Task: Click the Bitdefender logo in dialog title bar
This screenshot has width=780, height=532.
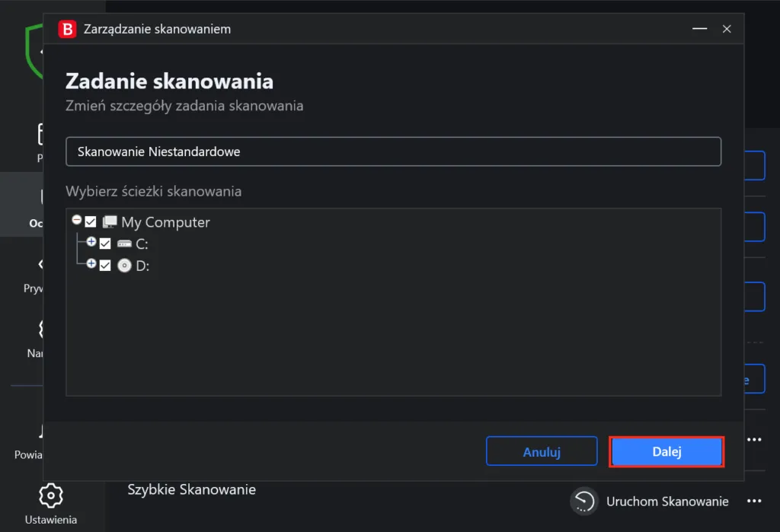Action: point(67,29)
